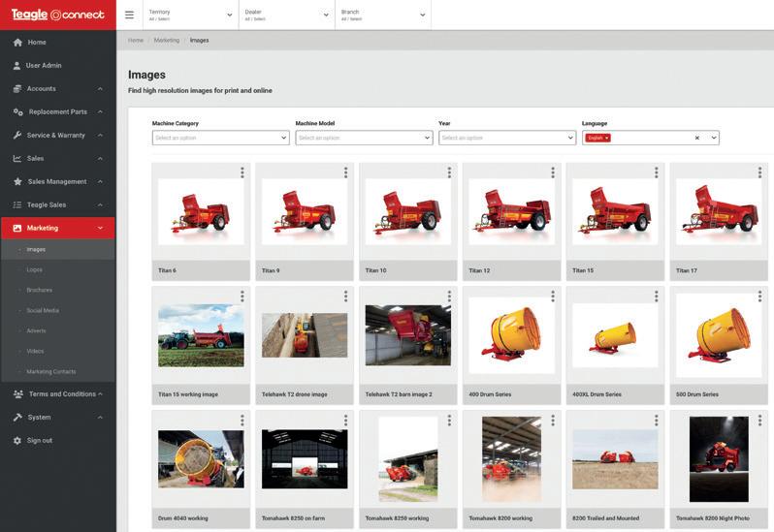The width and height of the screenshot is (774, 532).
Task: Click the System hammer icon
Action: 17,417
